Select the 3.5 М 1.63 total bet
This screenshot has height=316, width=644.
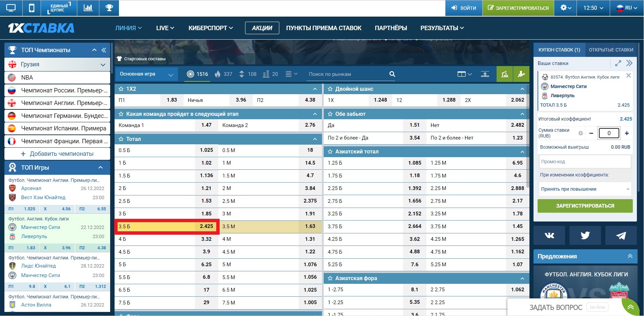pos(270,227)
